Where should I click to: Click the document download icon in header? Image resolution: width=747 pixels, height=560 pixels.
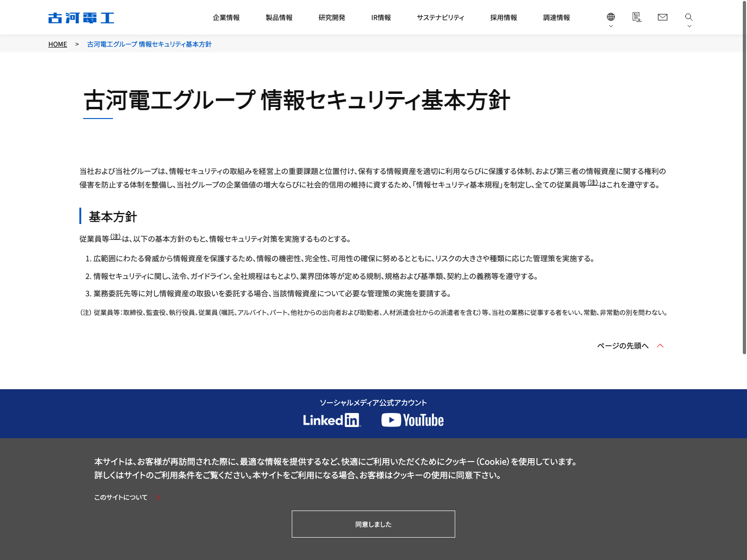click(636, 17)
